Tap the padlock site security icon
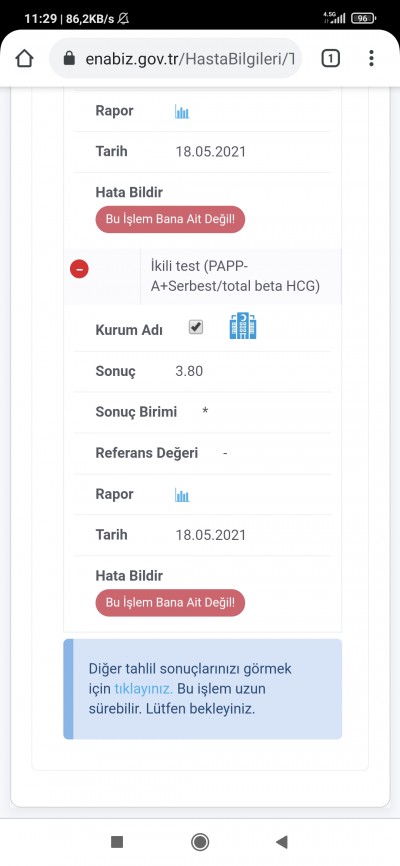 coord(69,59)
